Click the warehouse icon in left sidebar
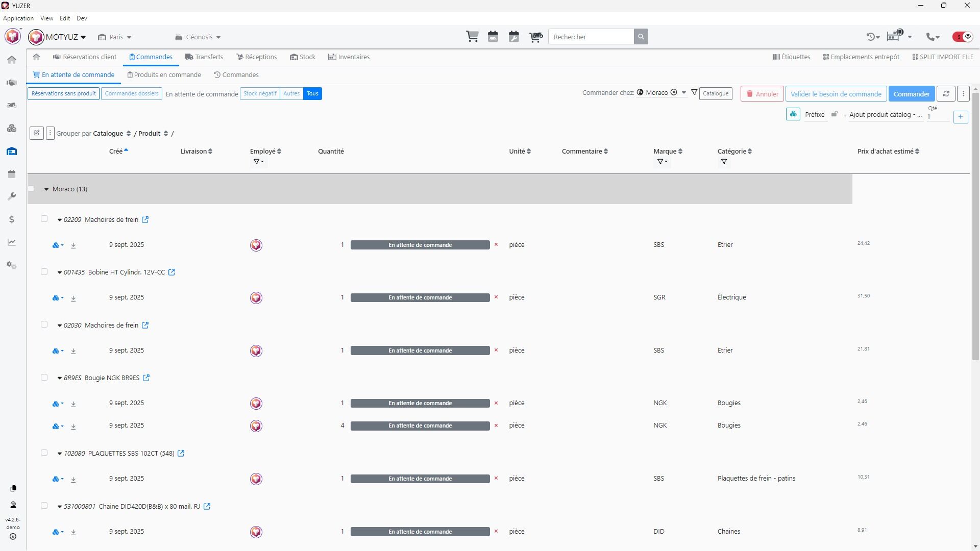The width and height of the screenshot is (980, 551). coord(12,152)
